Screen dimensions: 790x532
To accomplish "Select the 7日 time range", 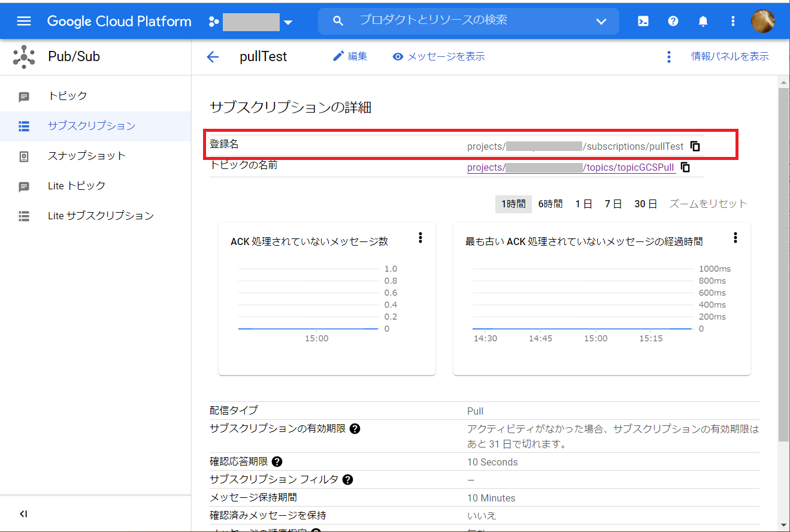I will (613, 204).
